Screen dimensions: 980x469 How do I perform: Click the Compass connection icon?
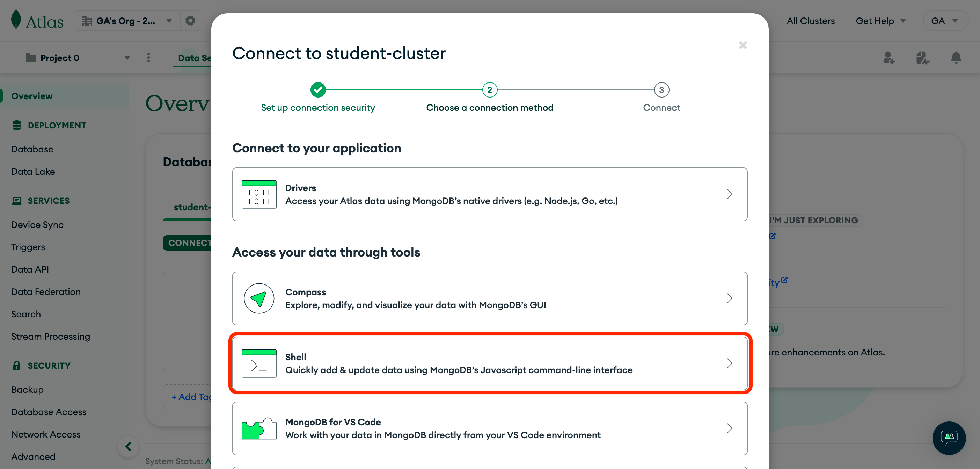click(259, 298)
